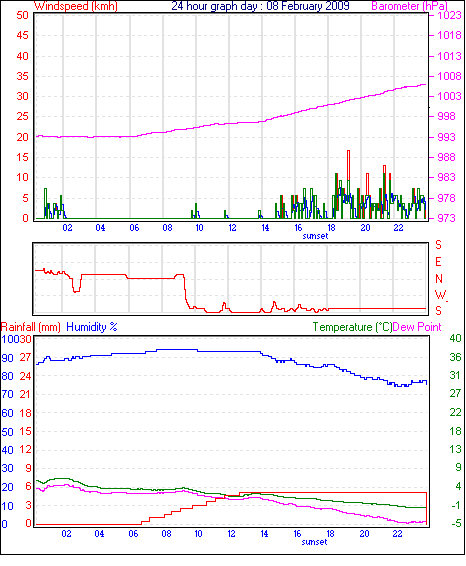Click the green '36' temperature axis value
Screen dimensions: 466x566
[x=456, y=357]
